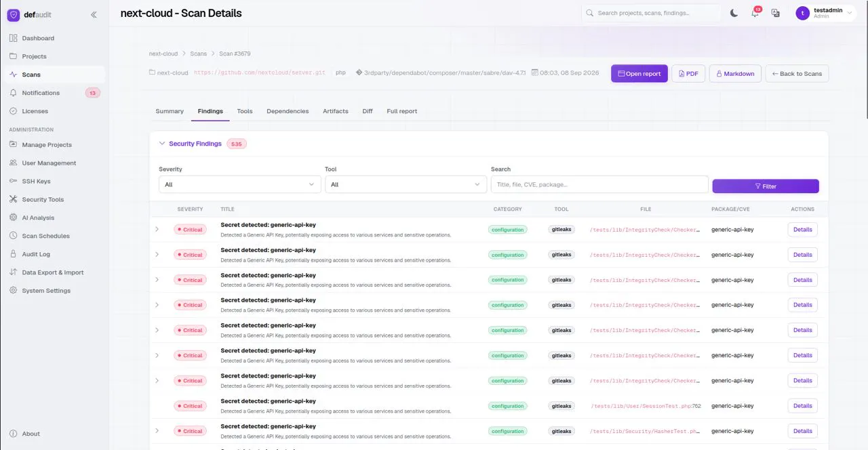Collapse the Security Findings section

point(162,144)
